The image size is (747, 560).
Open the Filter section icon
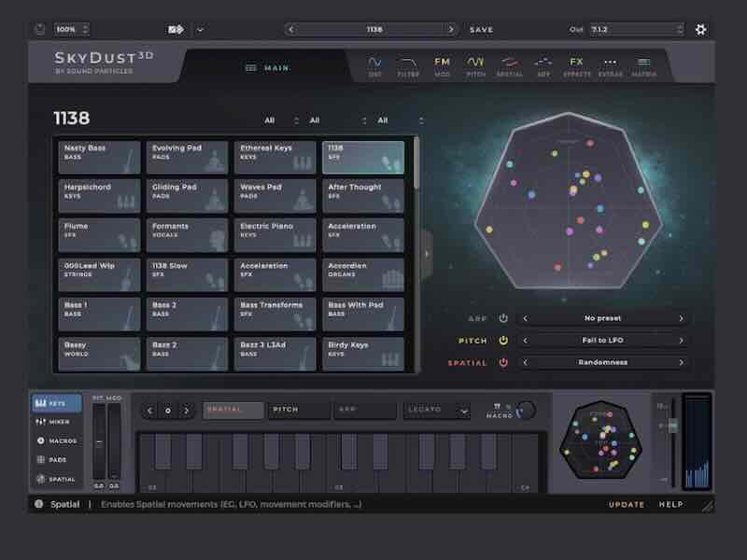pos(408,65)
